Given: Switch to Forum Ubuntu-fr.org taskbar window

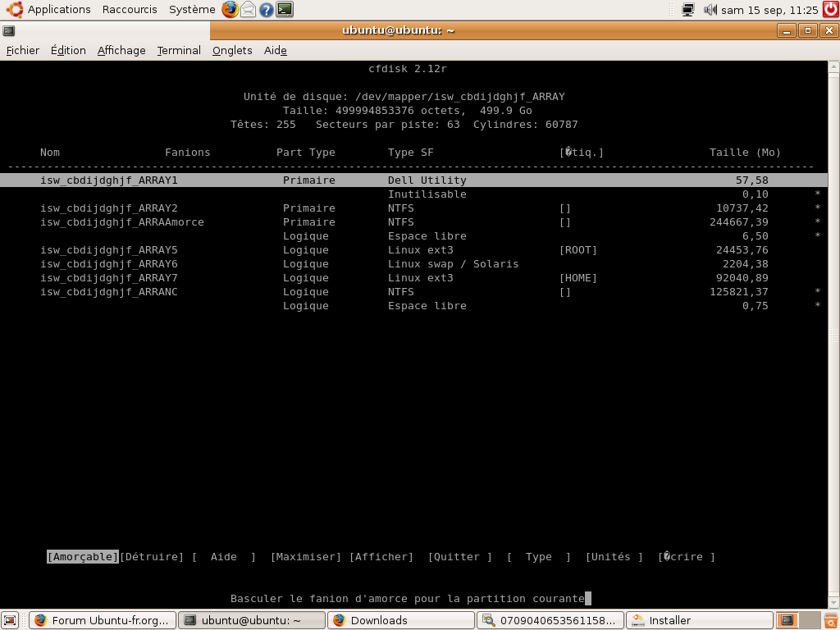Looking at the screenshot, I should point(103,620).
